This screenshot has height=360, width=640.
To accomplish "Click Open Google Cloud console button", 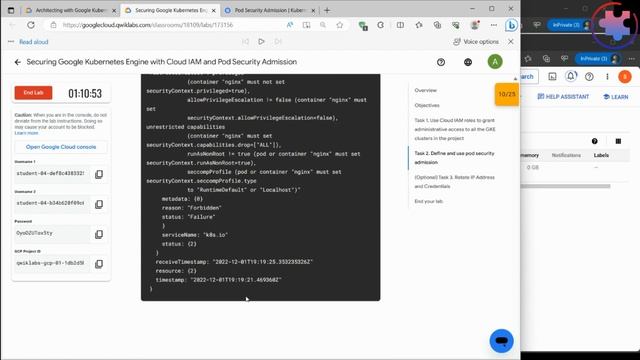I will click(x=61, y=147).
